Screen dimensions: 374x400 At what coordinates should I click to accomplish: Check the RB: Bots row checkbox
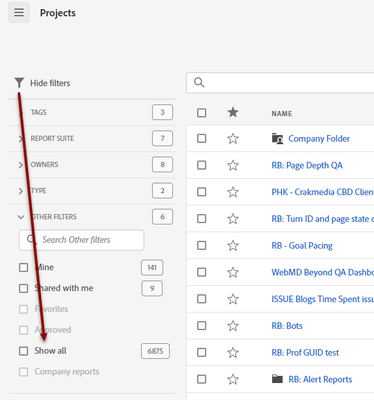[x=202, y=325]
